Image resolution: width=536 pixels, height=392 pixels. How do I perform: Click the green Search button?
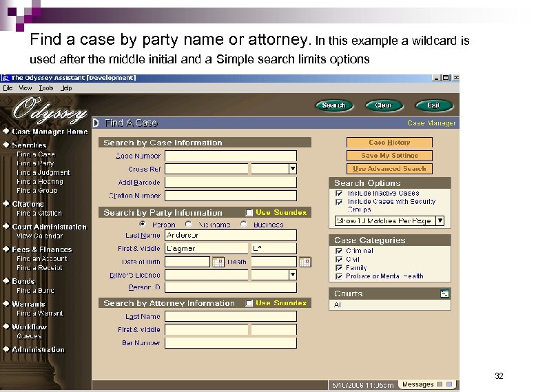334,105
